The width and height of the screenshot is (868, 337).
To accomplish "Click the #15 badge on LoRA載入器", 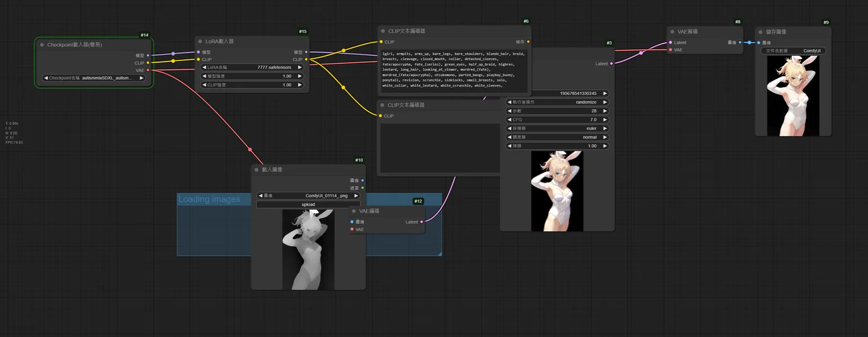I will click(303, 32).
